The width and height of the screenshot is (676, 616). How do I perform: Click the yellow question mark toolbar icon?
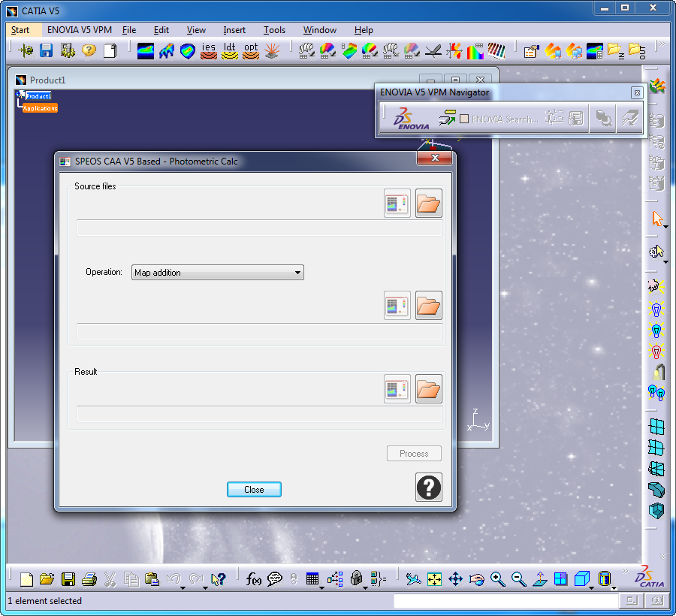[x=89, y=51]
